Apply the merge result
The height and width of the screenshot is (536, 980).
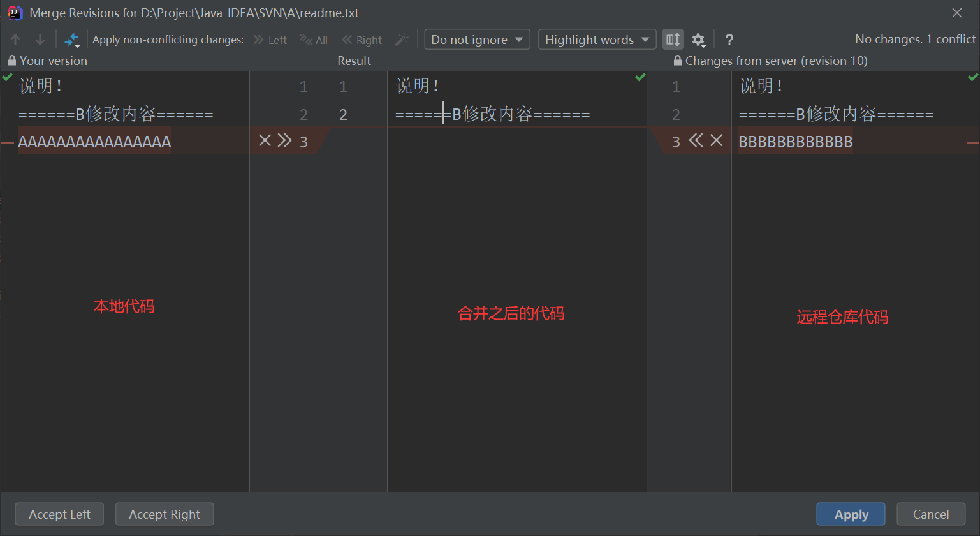tap(851, 514)
